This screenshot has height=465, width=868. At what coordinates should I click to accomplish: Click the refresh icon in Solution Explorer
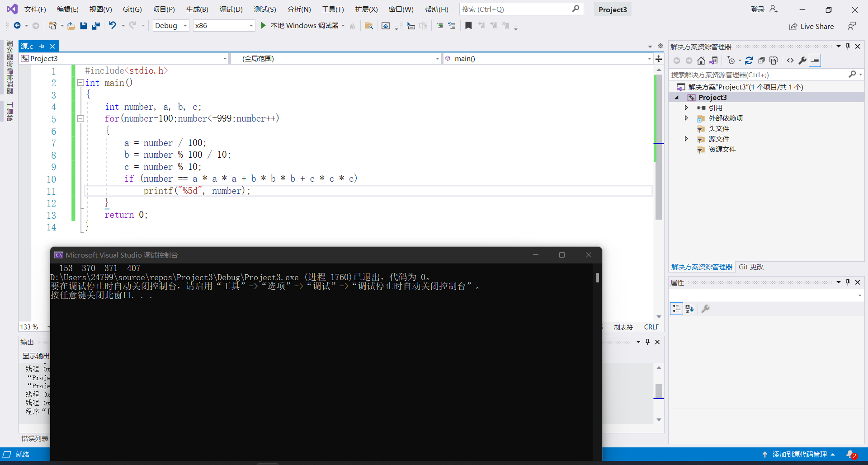[x=749, y=61]
